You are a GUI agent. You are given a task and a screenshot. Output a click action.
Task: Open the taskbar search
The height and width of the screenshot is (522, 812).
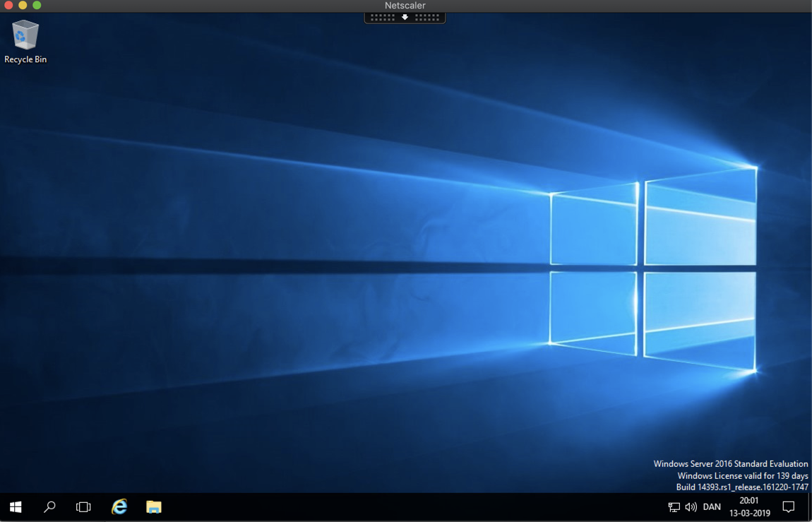49,507
